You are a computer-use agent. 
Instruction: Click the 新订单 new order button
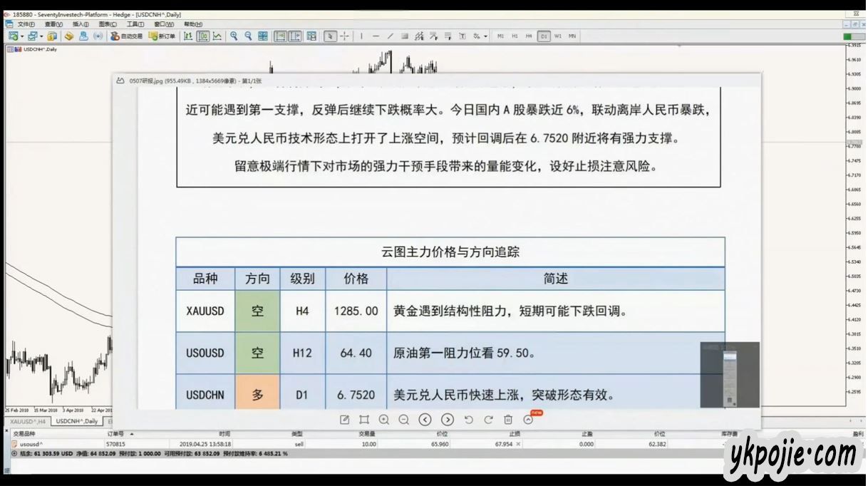[162, 36]
